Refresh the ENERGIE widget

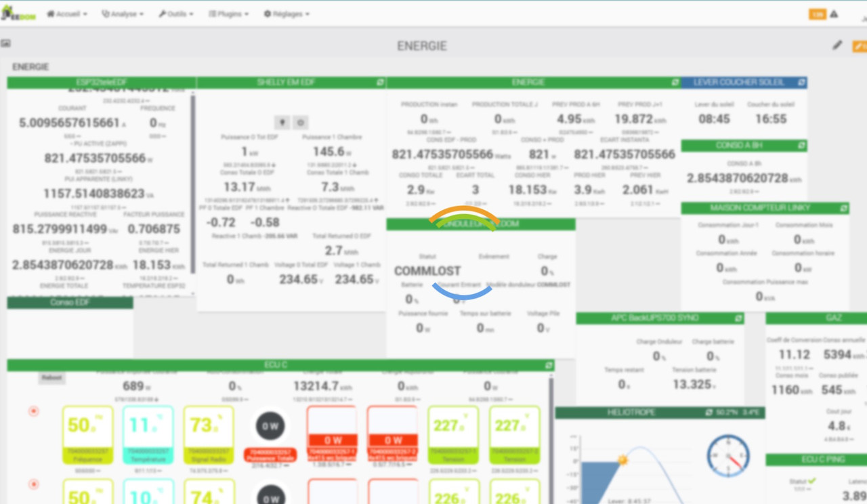675,82
